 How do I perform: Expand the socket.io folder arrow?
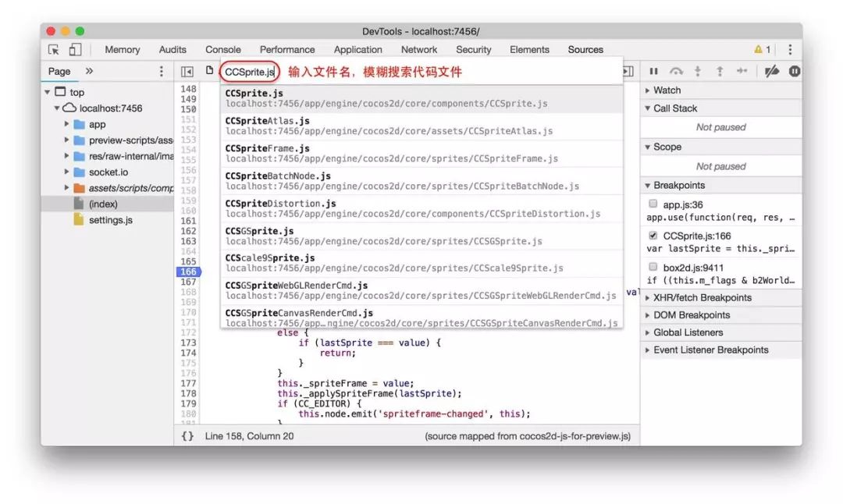pos(66,172)
